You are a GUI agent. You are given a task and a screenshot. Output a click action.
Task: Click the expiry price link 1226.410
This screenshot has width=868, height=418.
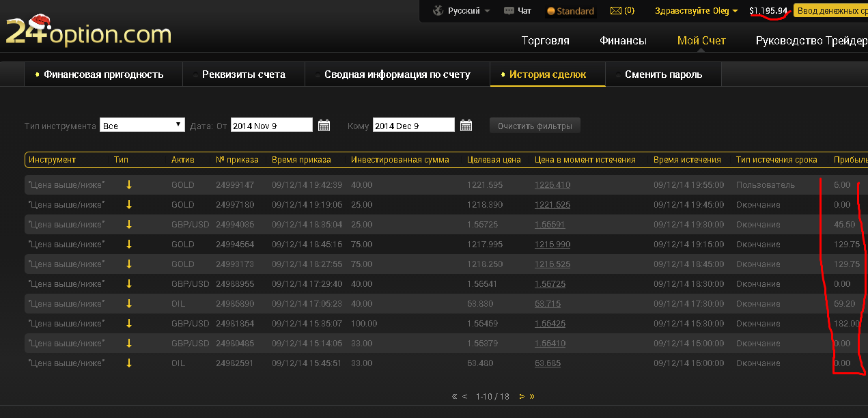(552, 185)
